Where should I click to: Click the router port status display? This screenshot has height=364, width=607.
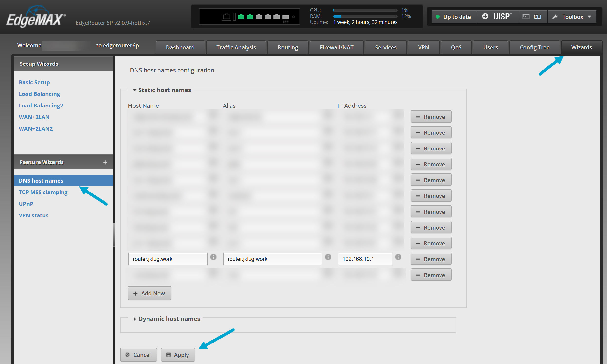click(250, 17)
